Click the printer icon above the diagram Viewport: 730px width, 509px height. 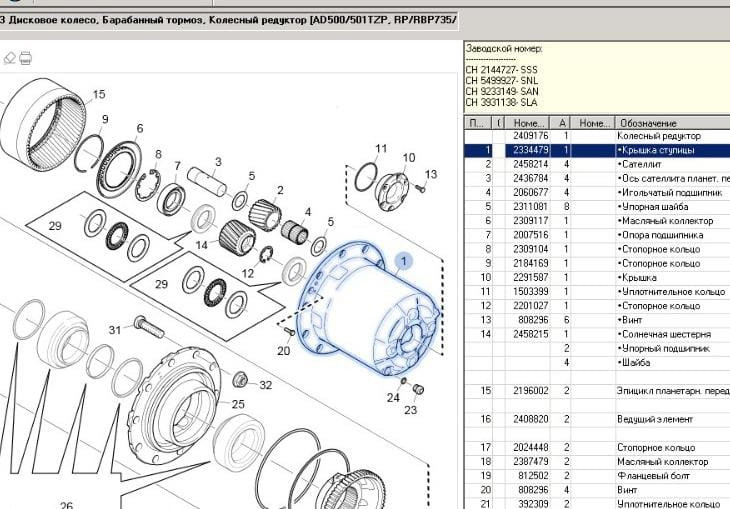point(28,57)
